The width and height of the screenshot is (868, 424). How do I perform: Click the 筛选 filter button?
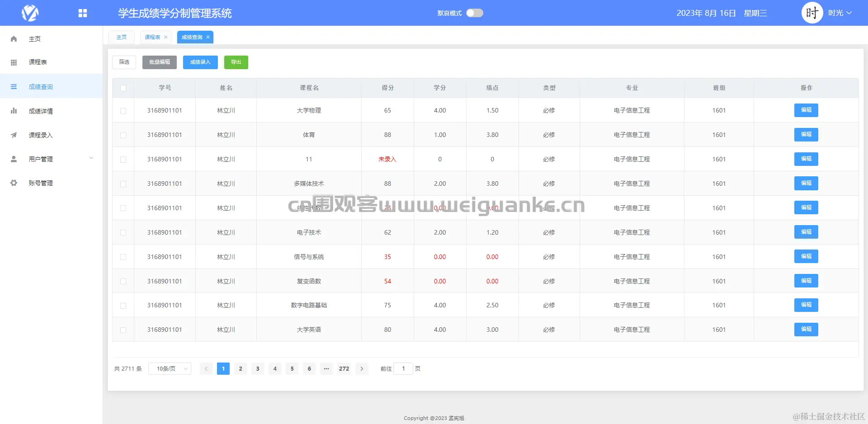pyautogui.click(x=124, y=62)
